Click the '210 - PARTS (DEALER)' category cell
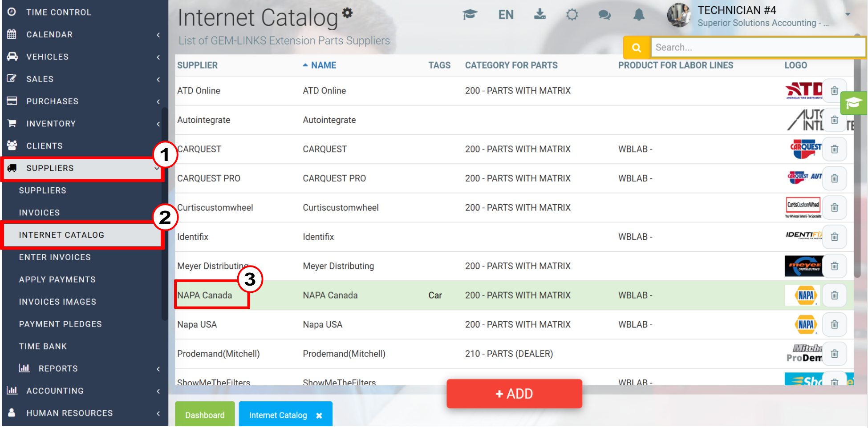This screenshot has width=868, height=428. point(509,354)
